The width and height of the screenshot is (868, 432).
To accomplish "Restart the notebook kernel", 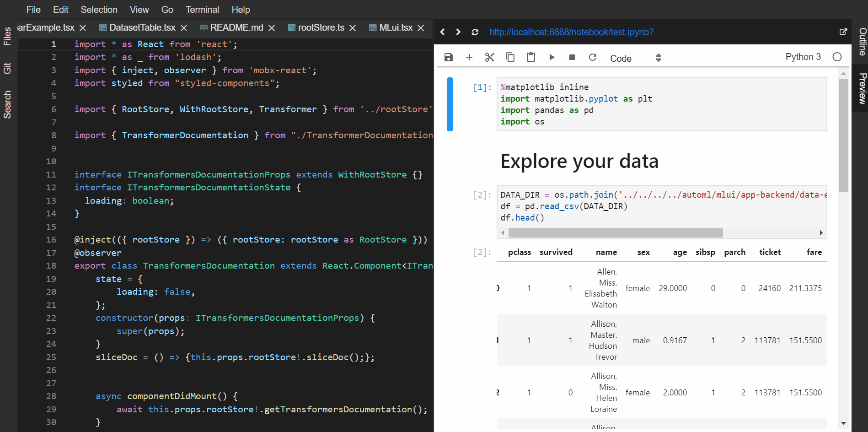I will click(593, 57).
